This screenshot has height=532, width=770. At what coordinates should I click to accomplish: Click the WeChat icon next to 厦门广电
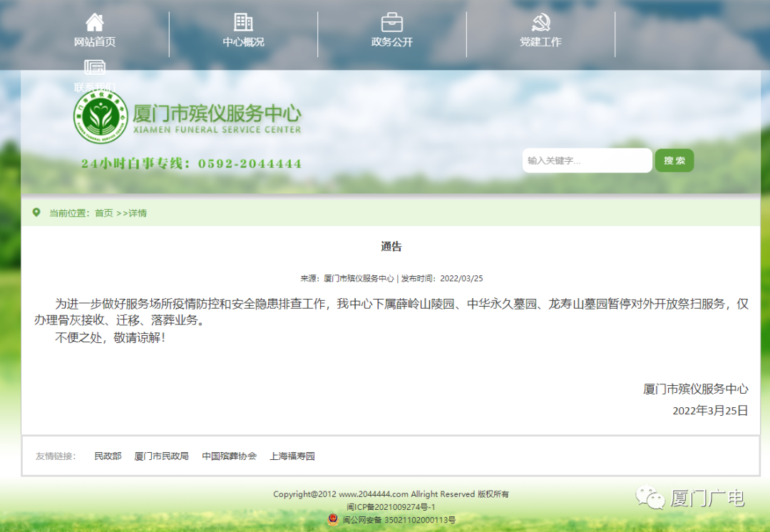click(x=650, y=497)
